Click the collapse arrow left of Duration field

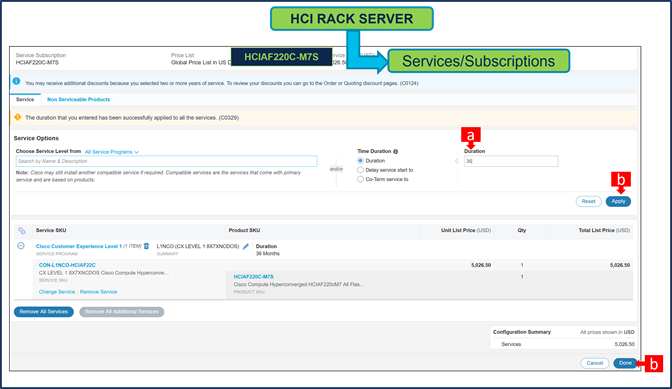456,161
